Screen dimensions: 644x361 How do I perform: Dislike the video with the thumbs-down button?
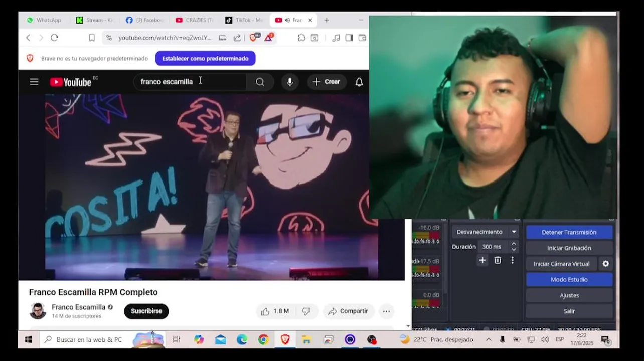coord(306,311)
